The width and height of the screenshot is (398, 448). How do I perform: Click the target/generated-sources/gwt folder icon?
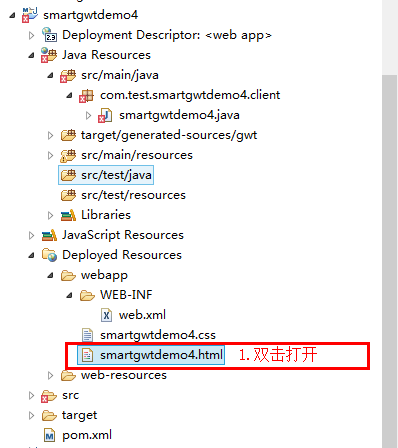click(68, 135)
